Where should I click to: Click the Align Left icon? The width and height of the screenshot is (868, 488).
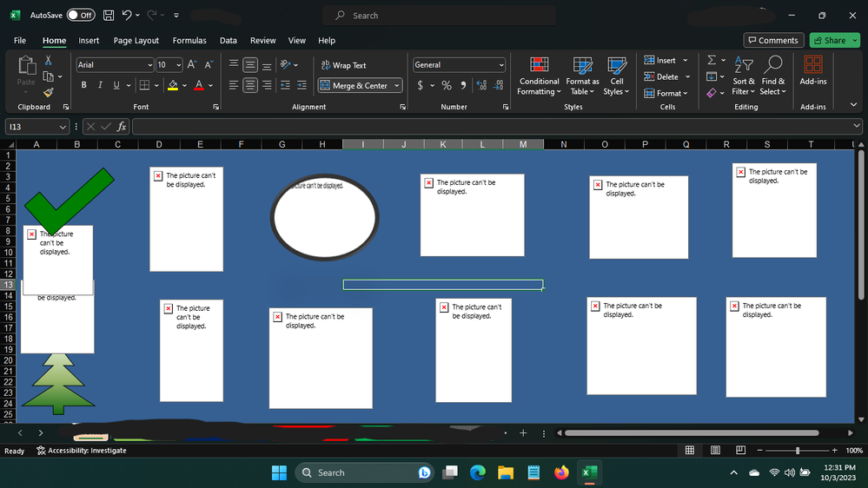234,85
